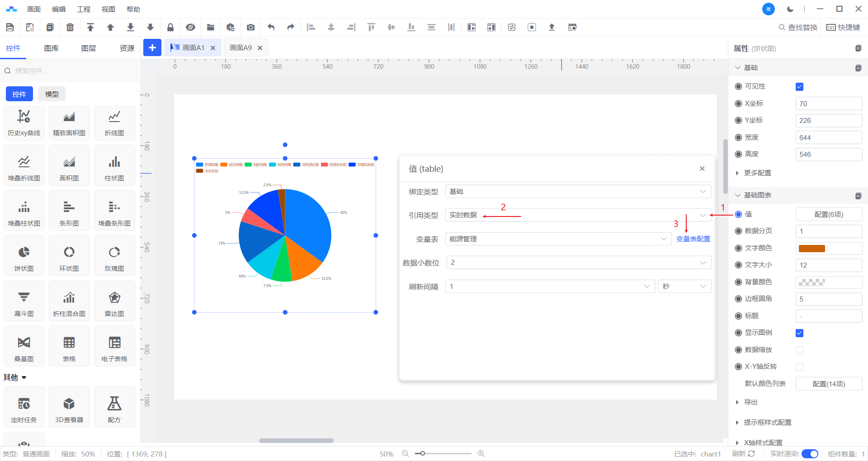Click the 文字颜色 orange color swatch
Image resolution: width=868 pixels, height=461 pixels.
811,249
